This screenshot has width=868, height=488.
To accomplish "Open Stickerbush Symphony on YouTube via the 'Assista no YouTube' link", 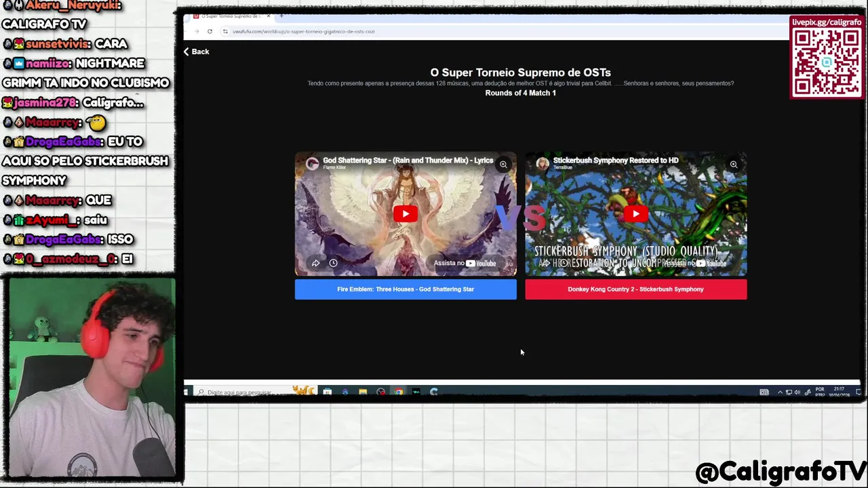I will 694,263.
